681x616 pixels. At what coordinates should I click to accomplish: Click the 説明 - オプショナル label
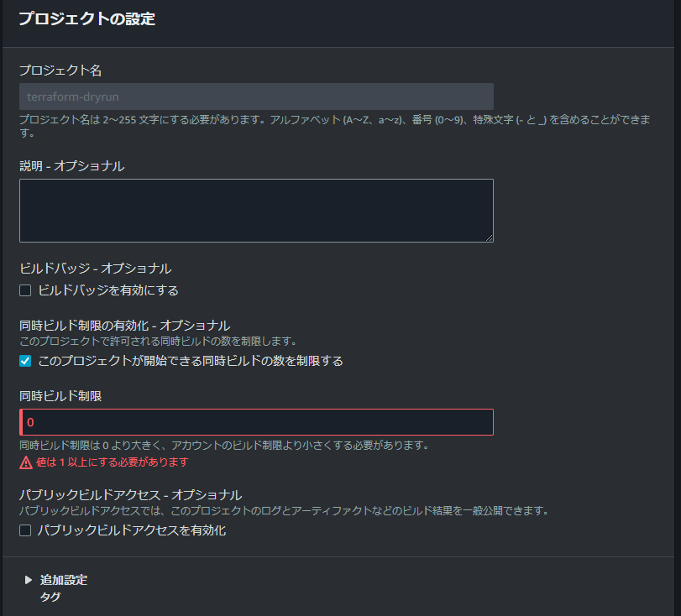[72, 166]
